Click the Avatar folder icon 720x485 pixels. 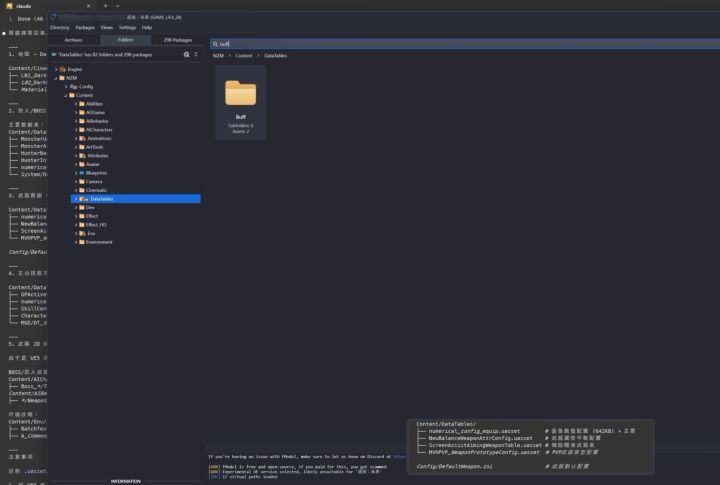[x=82, y=164]
